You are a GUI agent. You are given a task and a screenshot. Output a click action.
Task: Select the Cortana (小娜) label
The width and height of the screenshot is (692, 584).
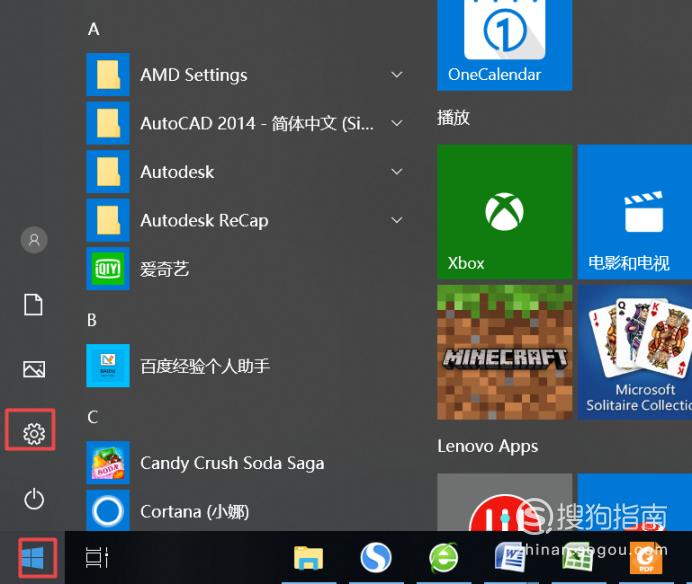coord(195,512)
